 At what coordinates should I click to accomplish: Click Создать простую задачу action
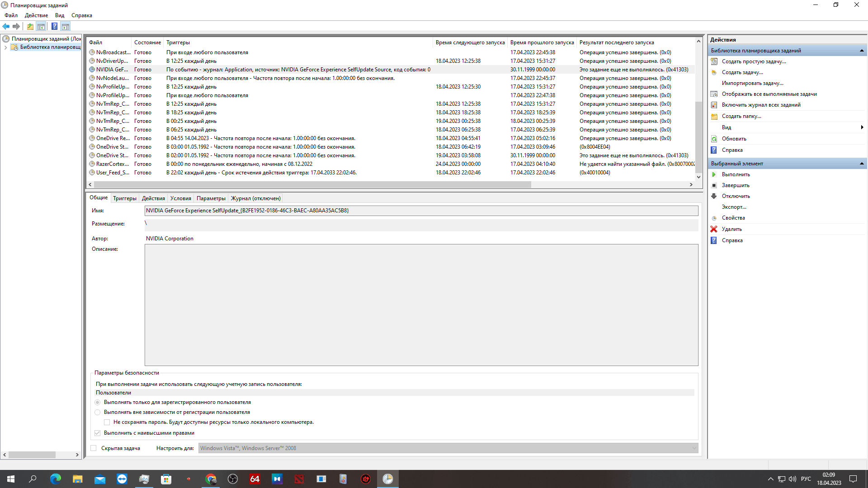754,61
